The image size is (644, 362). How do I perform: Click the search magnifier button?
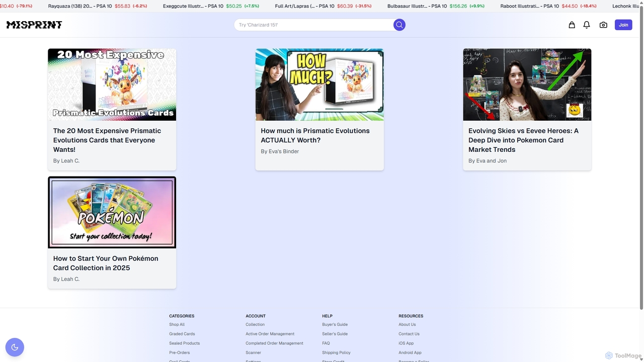pos(399,25)
